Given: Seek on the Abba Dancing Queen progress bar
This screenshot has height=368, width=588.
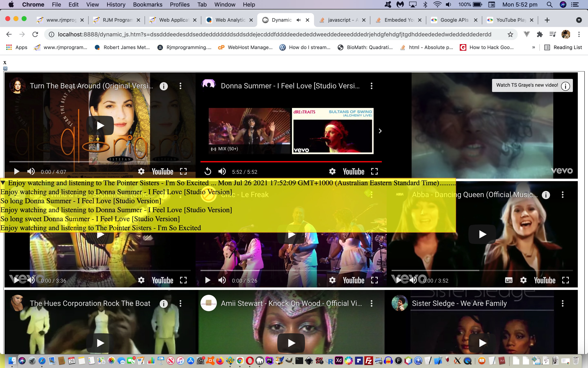Looking at the screenshot, I should click(482, 270).
